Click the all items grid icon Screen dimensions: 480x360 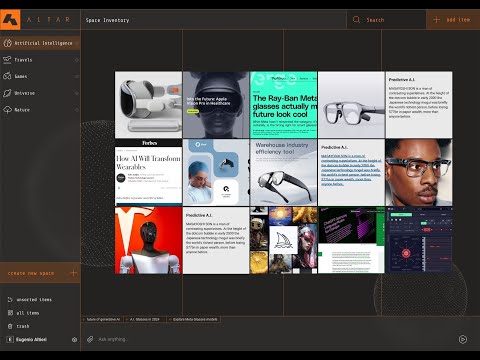pos(10,313)
